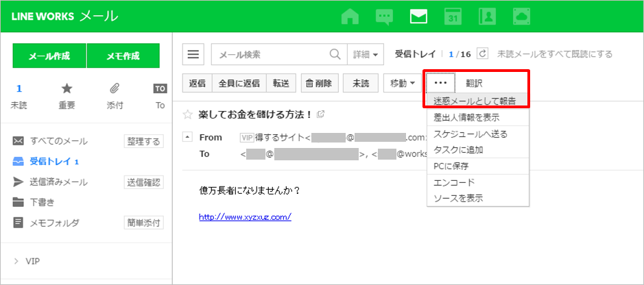Collapse the From header details arrow
Screen dimensions: 644x285
point(187,138)
